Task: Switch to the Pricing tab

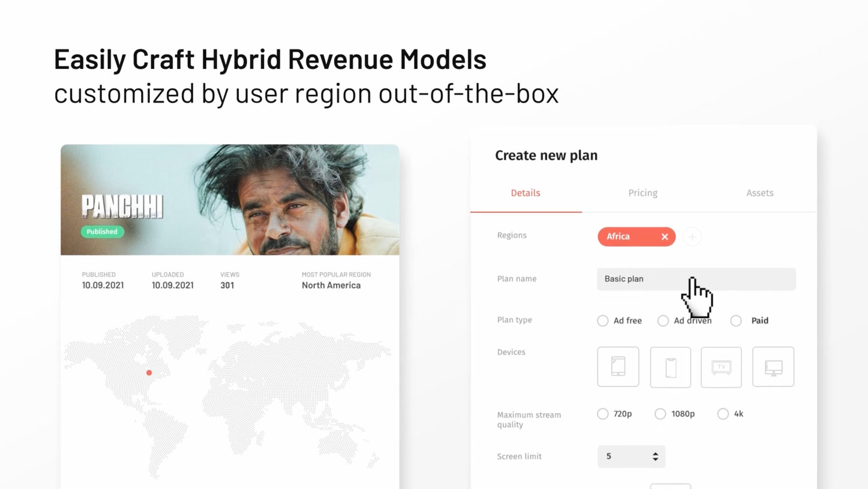Action: pyautogui.click(x=642, y=193)
